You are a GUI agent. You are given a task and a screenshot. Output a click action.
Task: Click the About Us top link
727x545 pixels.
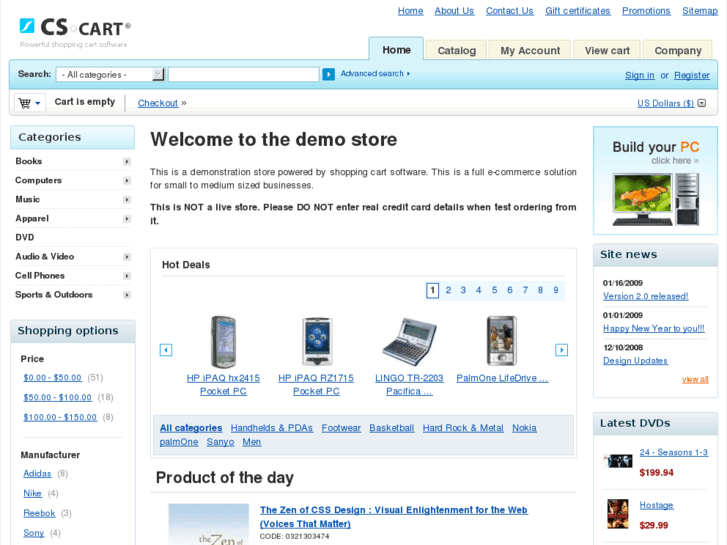454,11
